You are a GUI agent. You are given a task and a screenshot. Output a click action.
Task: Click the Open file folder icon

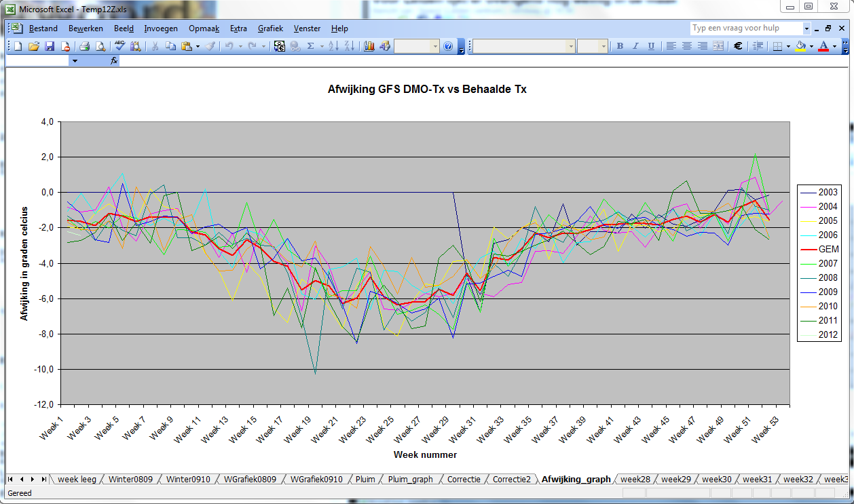coord(34,46)
